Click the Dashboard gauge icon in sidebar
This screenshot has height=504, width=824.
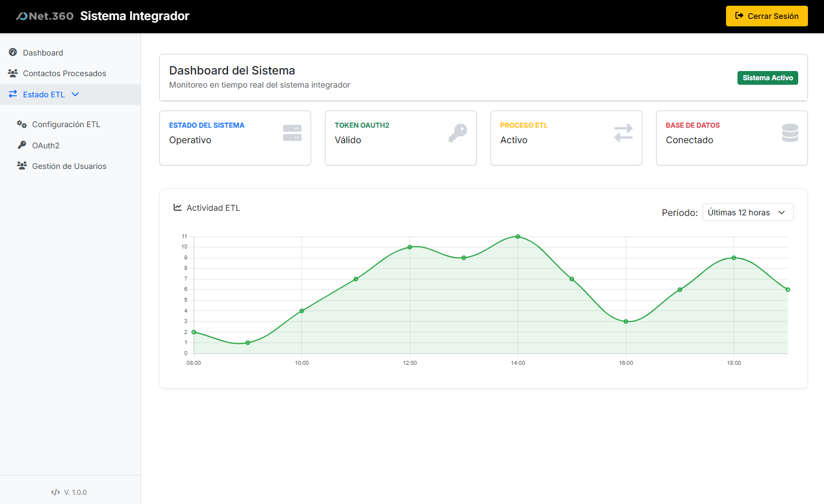(13, 52)
